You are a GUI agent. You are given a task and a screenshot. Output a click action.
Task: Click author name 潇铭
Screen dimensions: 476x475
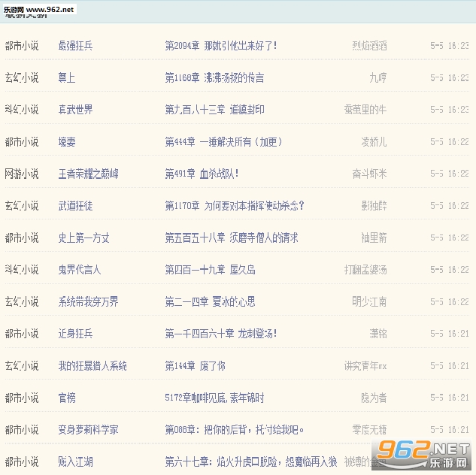(378, 334)
